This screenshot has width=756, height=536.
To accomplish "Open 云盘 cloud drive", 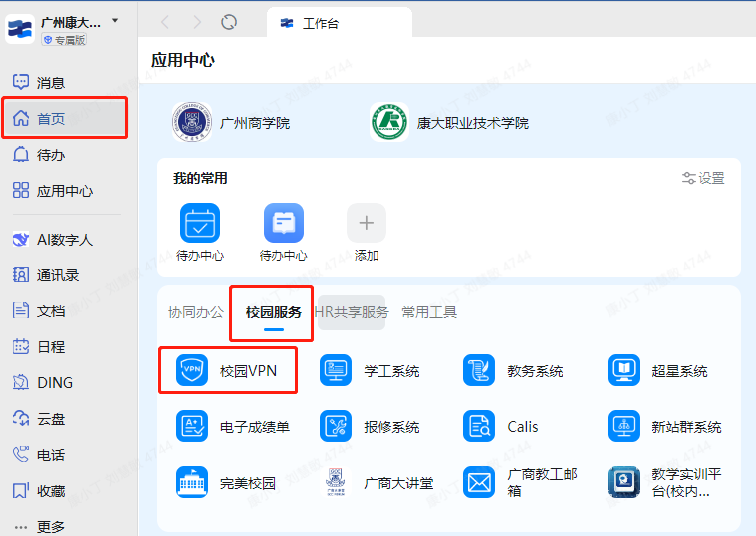I will tap(39, 419).
